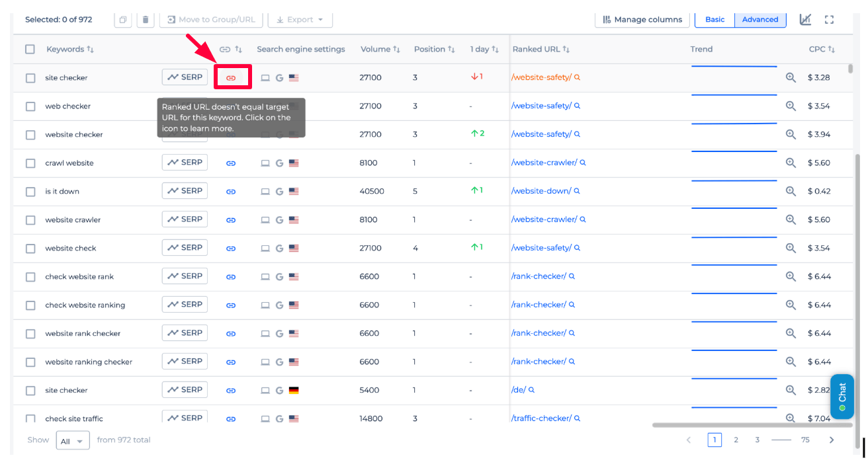Check the web checker row checkbox
This screenshot has height=468, width=868.
(x=30, y=106)
